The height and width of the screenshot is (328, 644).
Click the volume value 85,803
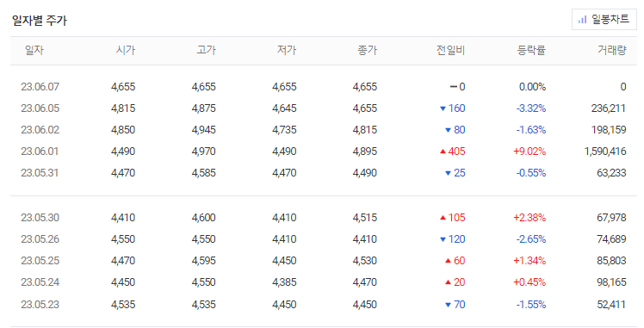(x=611, y=261)
